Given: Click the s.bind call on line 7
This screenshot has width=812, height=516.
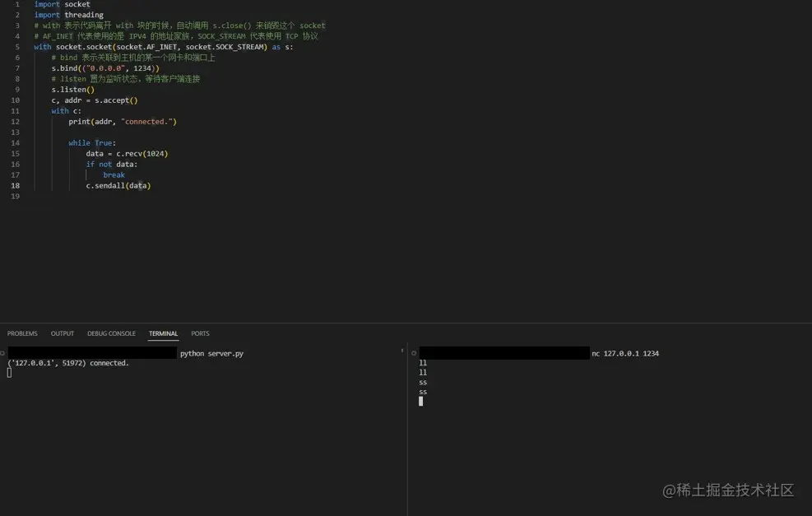Looking at the screenshot, I should pyautogui.click(x=105, y=67).
